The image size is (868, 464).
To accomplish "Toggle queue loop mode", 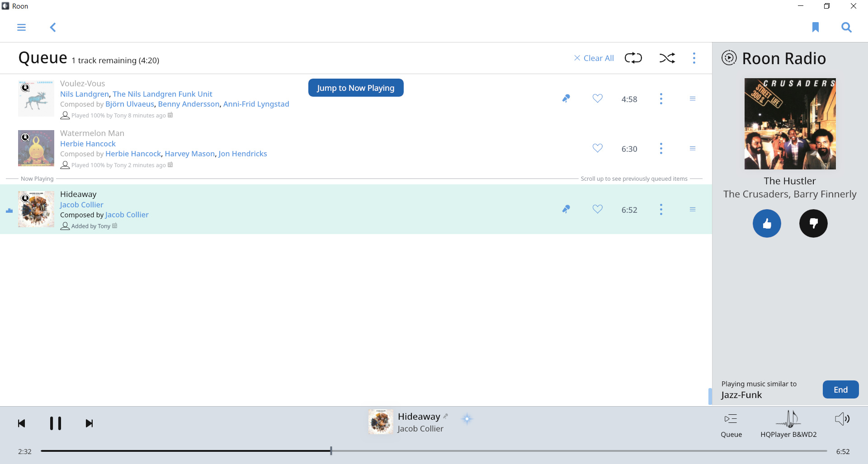I will coord(633,58).
